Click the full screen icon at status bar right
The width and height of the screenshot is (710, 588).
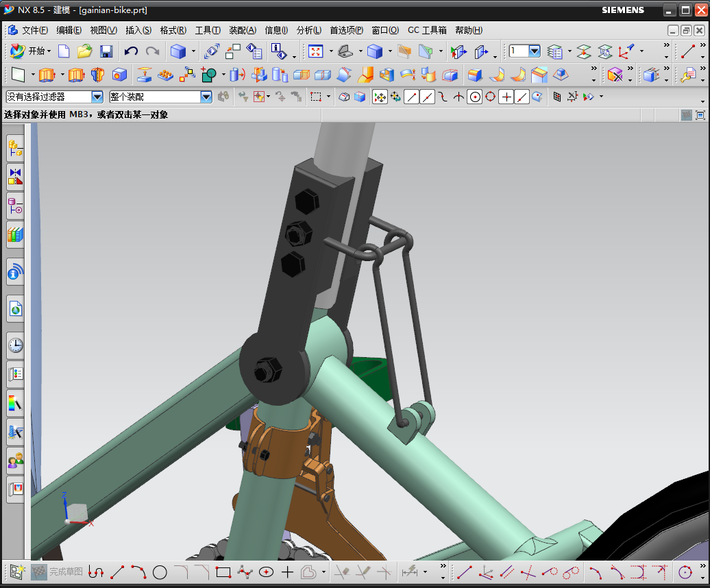[700, 115]
